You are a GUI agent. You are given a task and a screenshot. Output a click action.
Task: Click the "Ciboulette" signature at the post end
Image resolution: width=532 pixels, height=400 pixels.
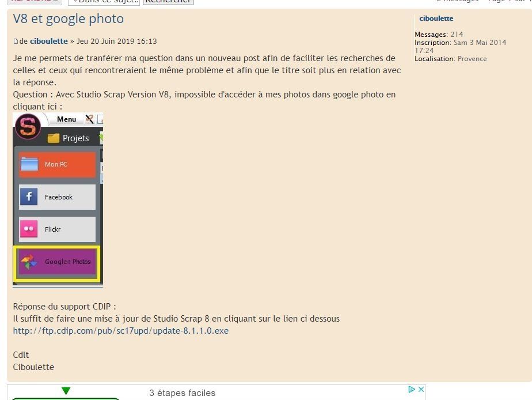(33, 367)
